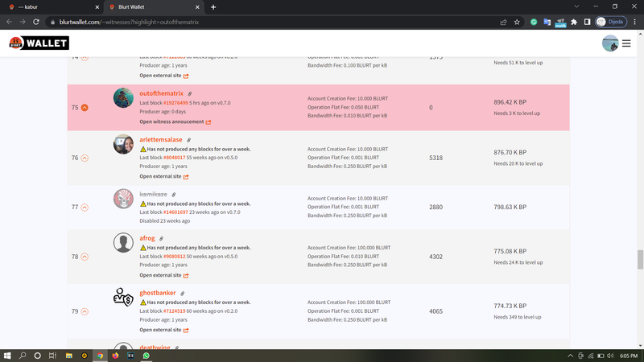Click the link icon beside ghostbanker

(x=182, y=294)
